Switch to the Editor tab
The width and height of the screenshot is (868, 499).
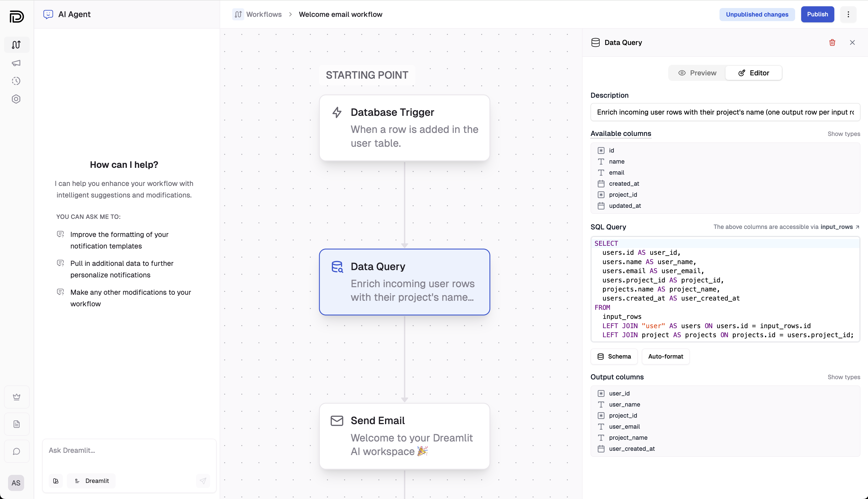click(x=754, y=73)
